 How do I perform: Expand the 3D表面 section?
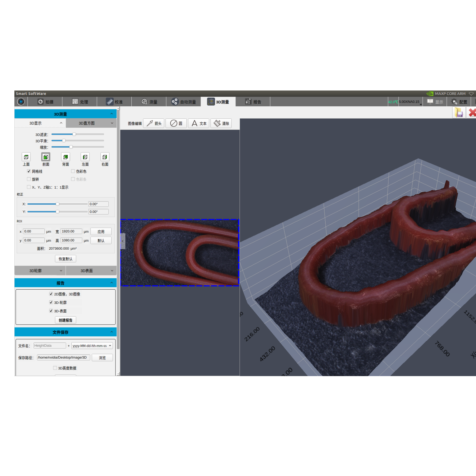pyautogui.click(x=91, y=271)
